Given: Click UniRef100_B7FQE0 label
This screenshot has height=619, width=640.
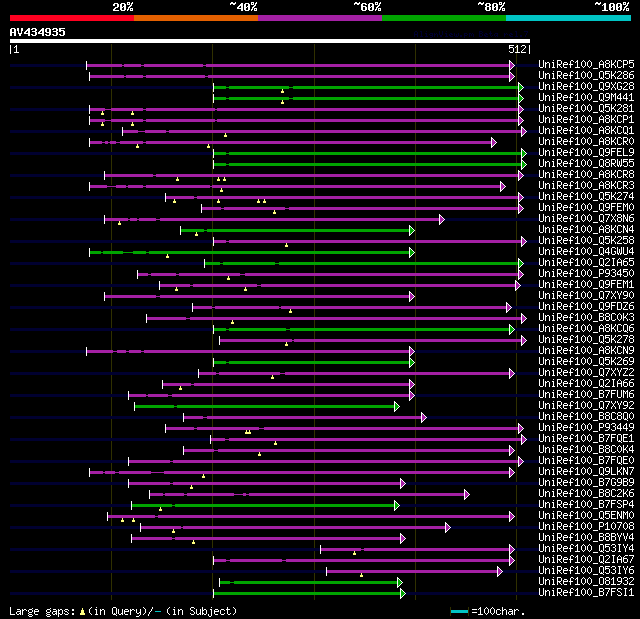Looking at the screenshot, I should click(586, 461).
